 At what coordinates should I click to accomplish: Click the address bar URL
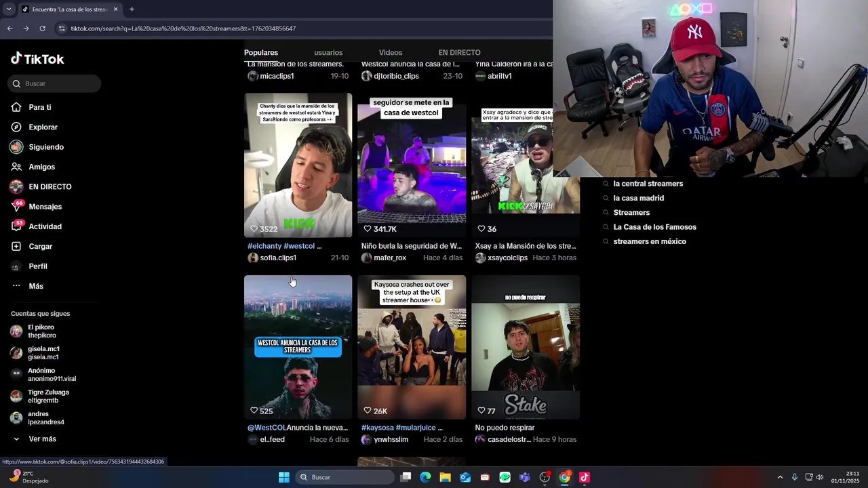[x=183, y=28]
